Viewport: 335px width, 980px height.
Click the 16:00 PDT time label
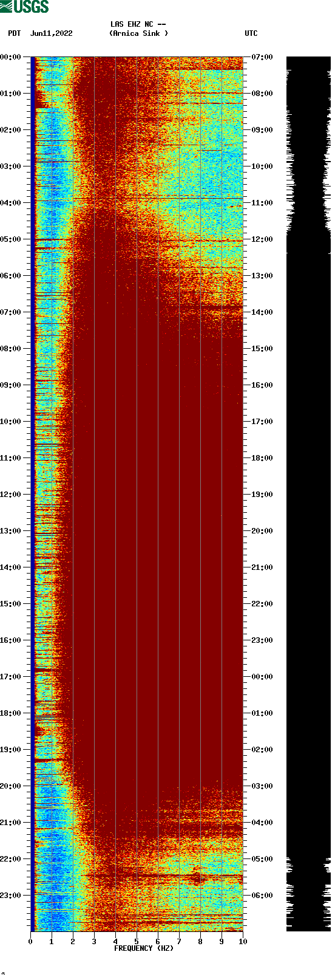click(x=11, y=640)
